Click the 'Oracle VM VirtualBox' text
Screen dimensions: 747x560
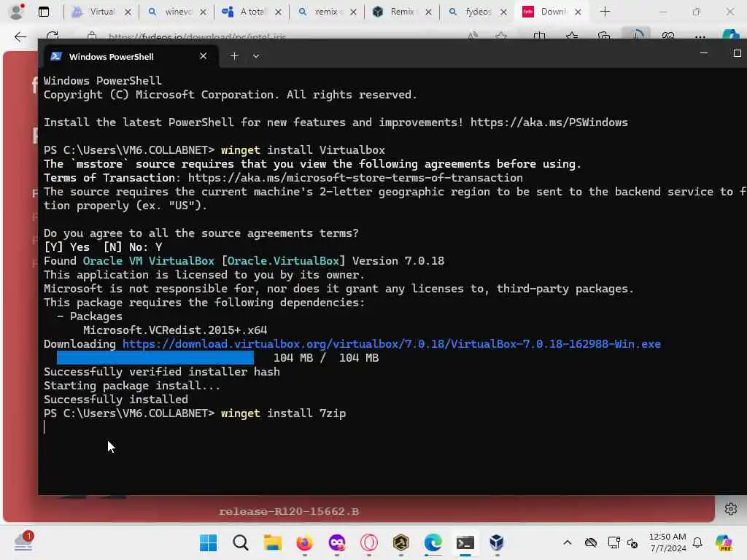pos(148,261)
